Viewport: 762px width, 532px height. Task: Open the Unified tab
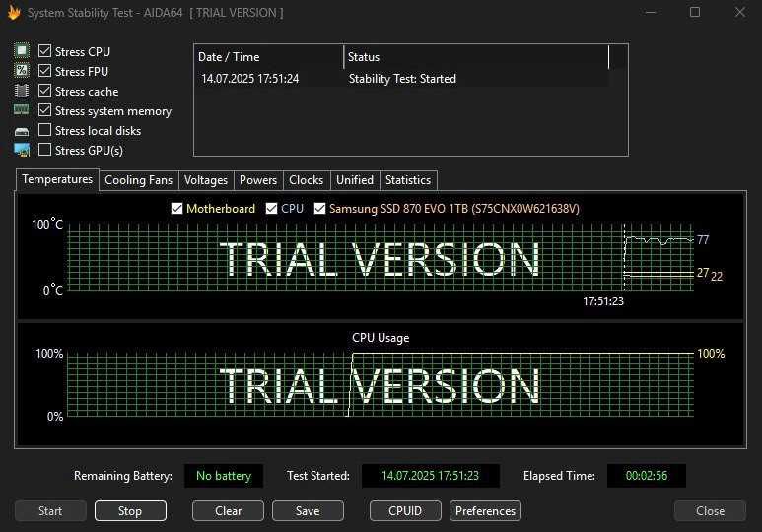click(355, 180)
